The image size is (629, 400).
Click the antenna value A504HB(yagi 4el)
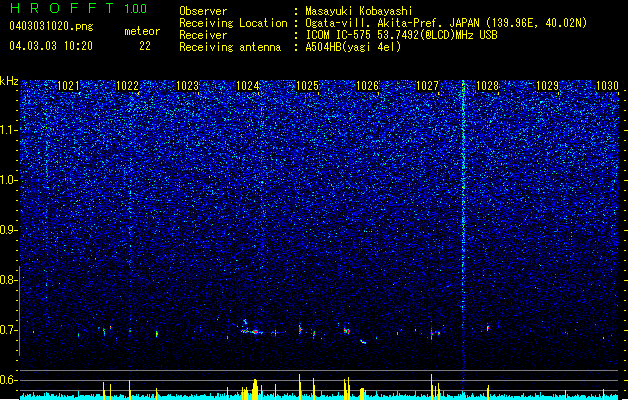coord(353,47)
